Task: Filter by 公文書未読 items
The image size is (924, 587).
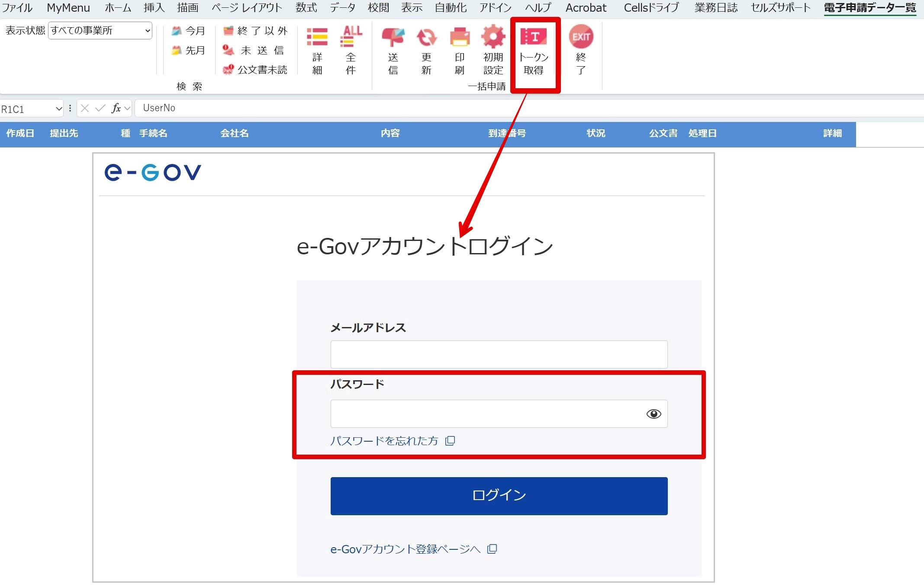Action: [255, 70]
